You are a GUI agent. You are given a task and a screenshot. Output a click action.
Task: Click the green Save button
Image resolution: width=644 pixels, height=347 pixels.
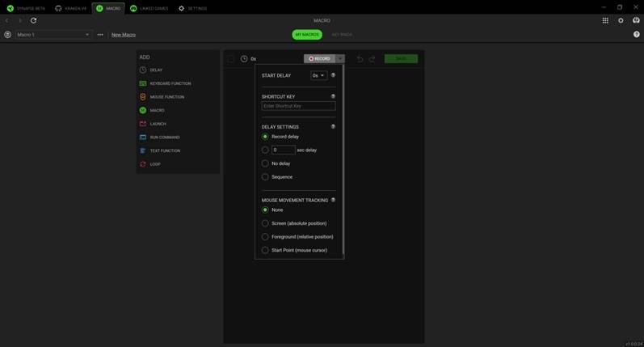(402, 58)
